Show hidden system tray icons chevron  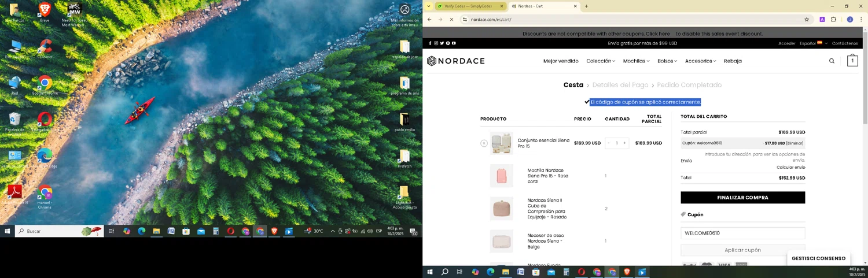point(332,231)
